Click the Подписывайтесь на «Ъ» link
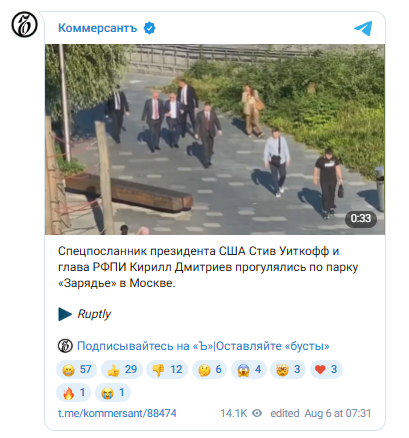Viewport: 409px width, 438px height. (x=145, y=346)
